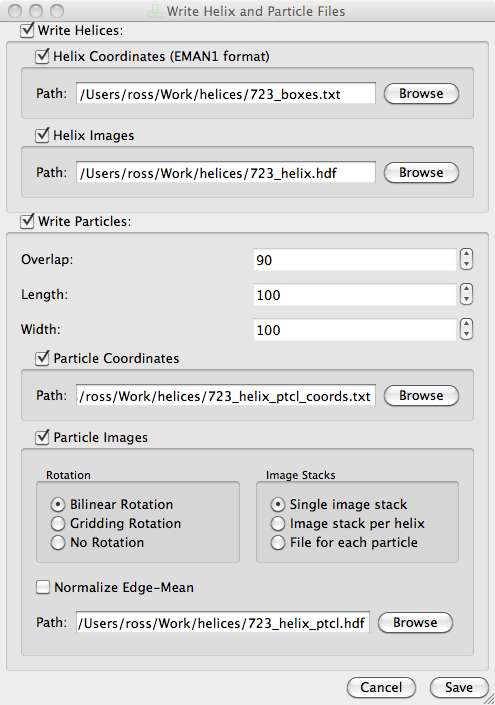Screen dimensions: 495x705
Task: Toggle the Helix Images checkbox
Action: click(42, 135)
